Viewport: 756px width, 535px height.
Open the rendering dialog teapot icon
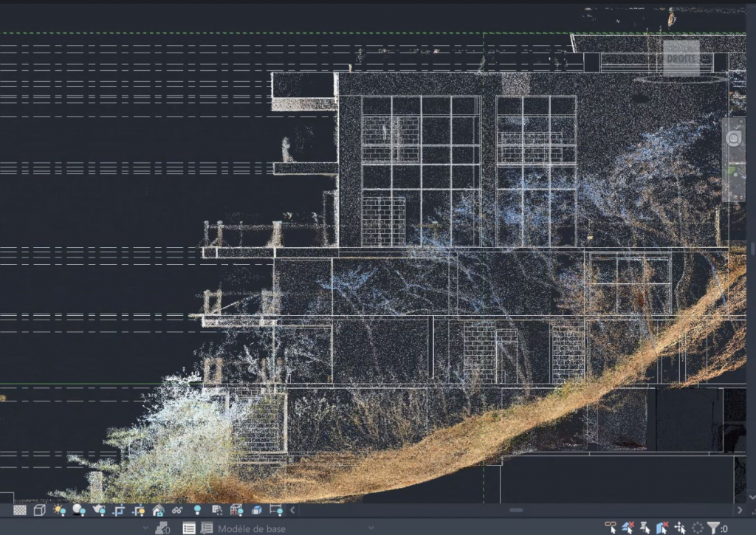(x=98, y=510)
